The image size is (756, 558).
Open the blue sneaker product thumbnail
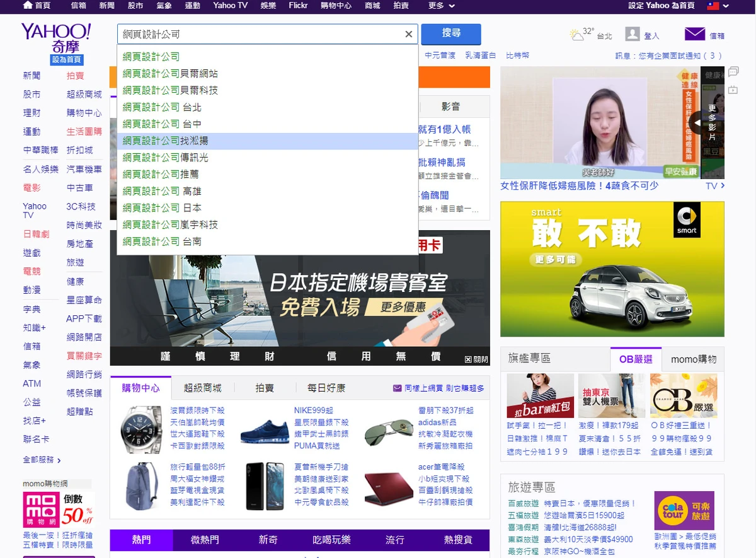(x=265, y=431)
